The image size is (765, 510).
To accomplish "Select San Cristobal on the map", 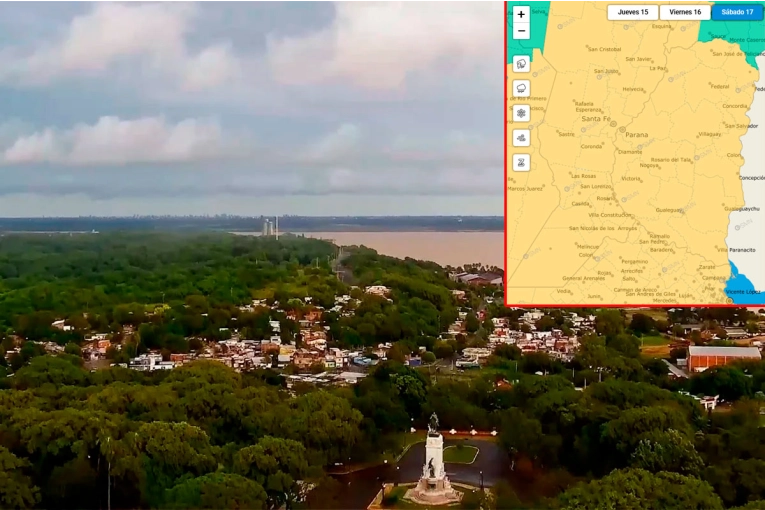I will point(604,49).
